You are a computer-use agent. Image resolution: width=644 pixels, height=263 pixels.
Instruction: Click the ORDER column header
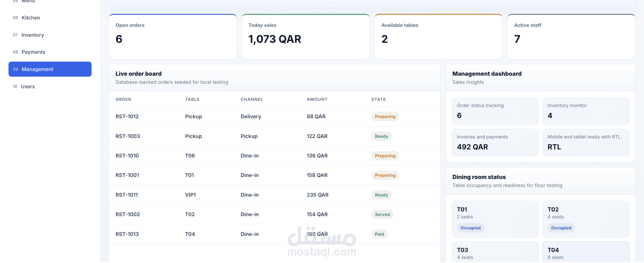(123, 99)
